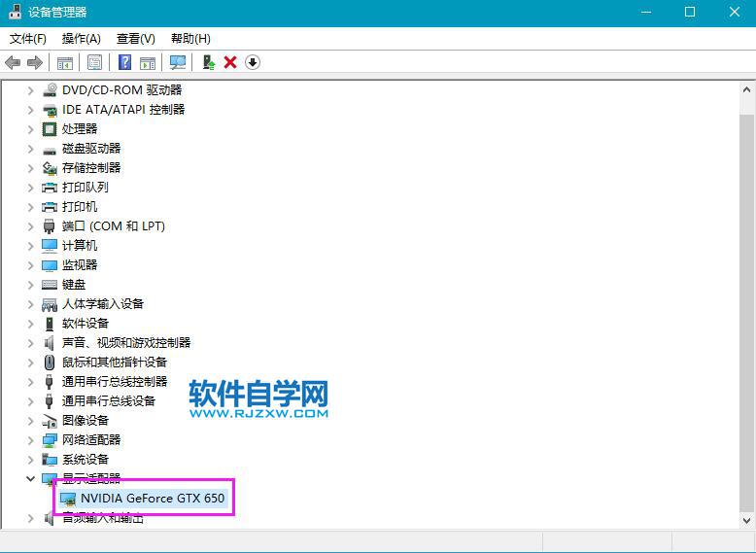Viewport: 756px width, 553px height.
Task: Select the 声音、视频和游戏控制器 category
Action: tap(126, 343)
